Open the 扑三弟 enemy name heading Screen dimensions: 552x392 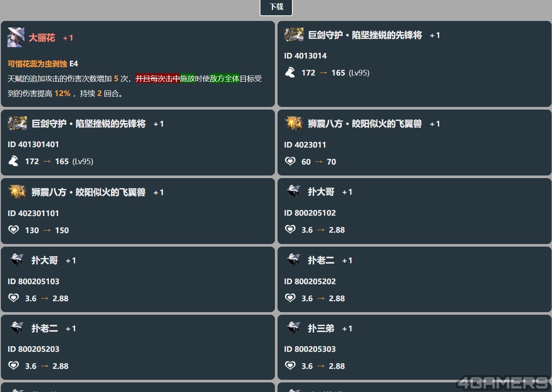321,328
